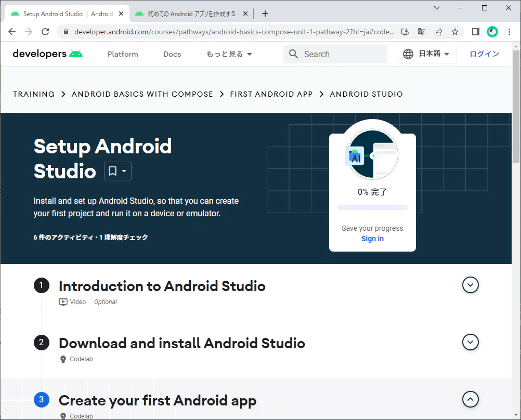521x420 pixels.
Task: Focus the Search input field
Action: (335, 54)
